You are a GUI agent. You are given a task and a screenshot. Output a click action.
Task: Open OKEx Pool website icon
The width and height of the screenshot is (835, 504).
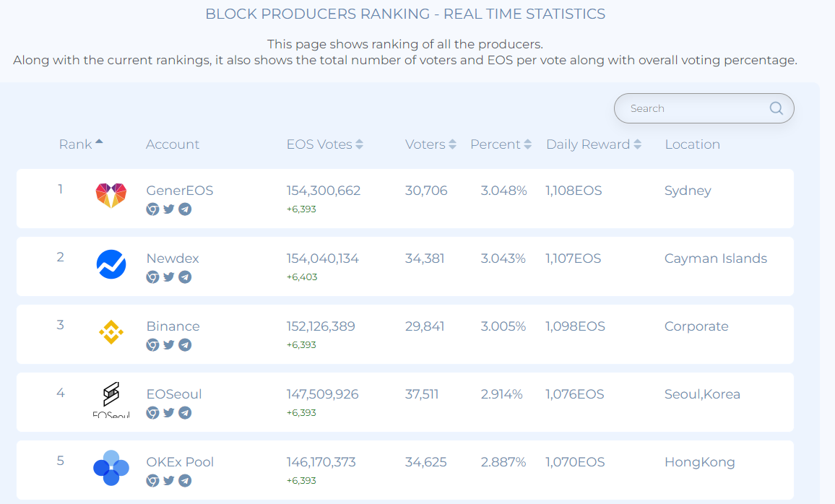click(x=153, y=481)
